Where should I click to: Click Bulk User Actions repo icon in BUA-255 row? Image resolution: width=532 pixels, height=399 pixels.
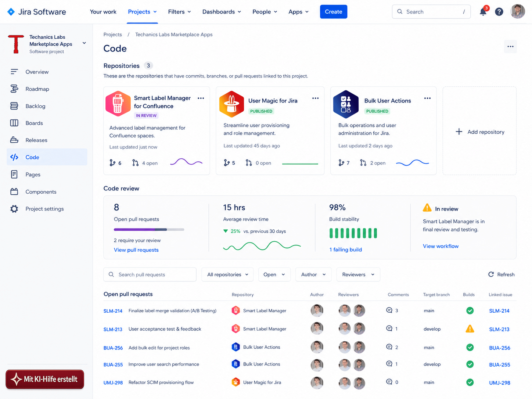236,364
